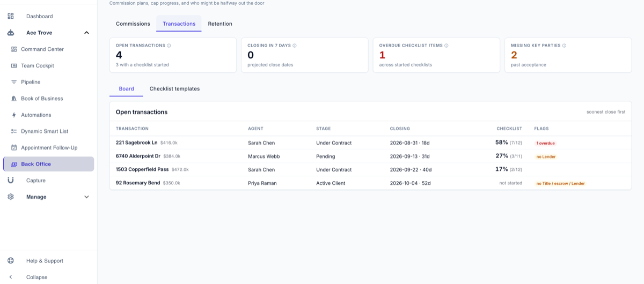Open the Open Transactions stat card

point(173,55)
